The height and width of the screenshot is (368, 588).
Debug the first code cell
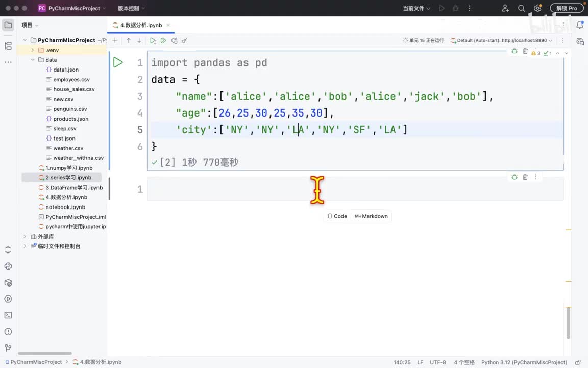[514, 51]
